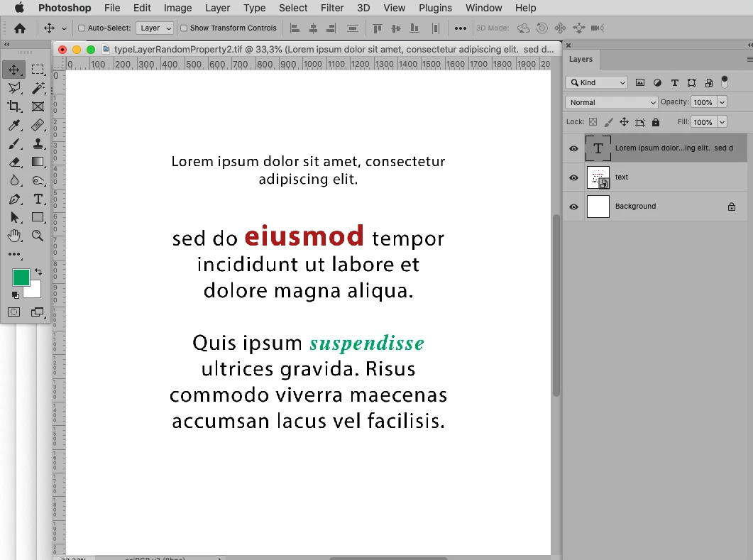Screen dimensions: 753x560
Task: Lock image pixels brush toggle
Action: point(608,122)
